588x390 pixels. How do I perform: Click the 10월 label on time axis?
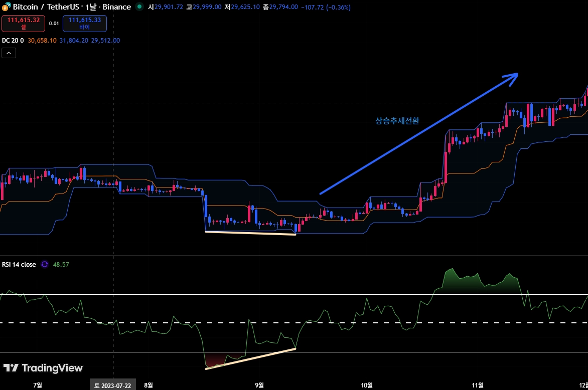[367, 385]
